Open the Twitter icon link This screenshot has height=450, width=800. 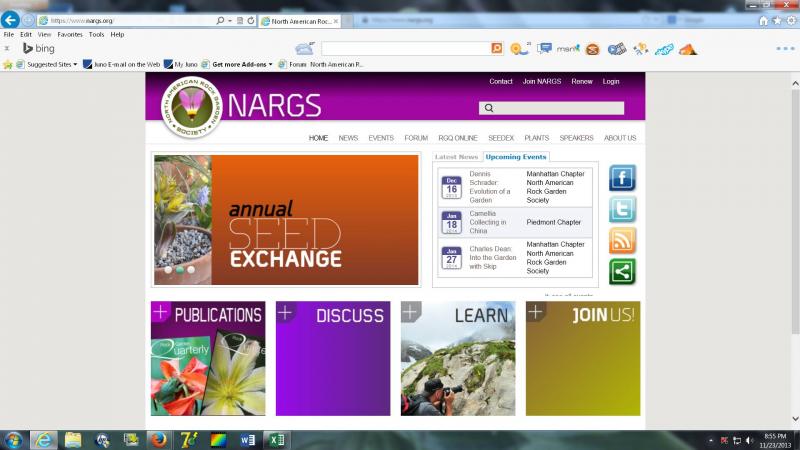click(x=622, y=209)
